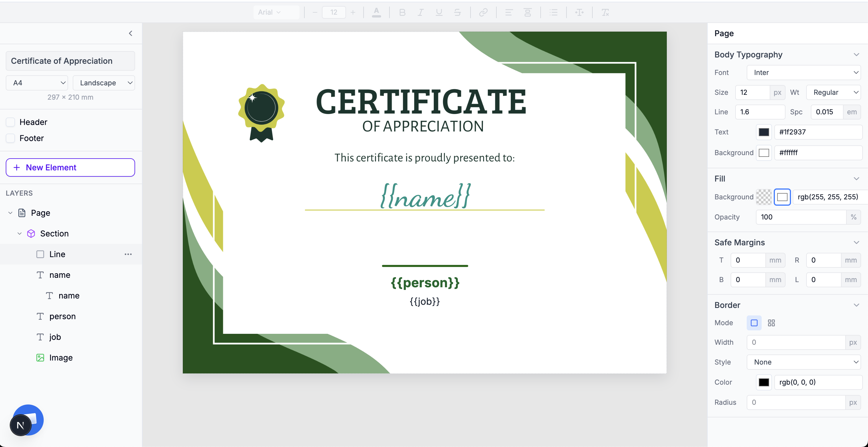The image size is (868, 447).
Task: Insert a hyperlink using the link icon
Action: pyautogui.click(x=483, y=12)
